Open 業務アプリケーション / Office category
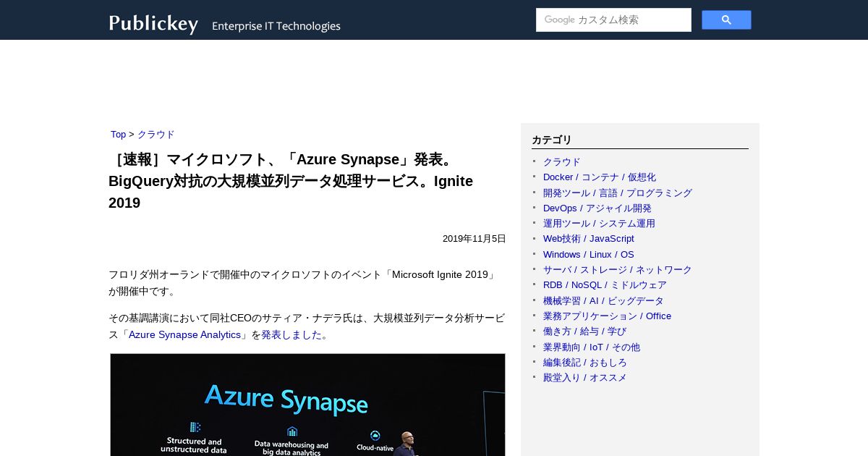This screenshot has width=868, height=456. (607, 316)
